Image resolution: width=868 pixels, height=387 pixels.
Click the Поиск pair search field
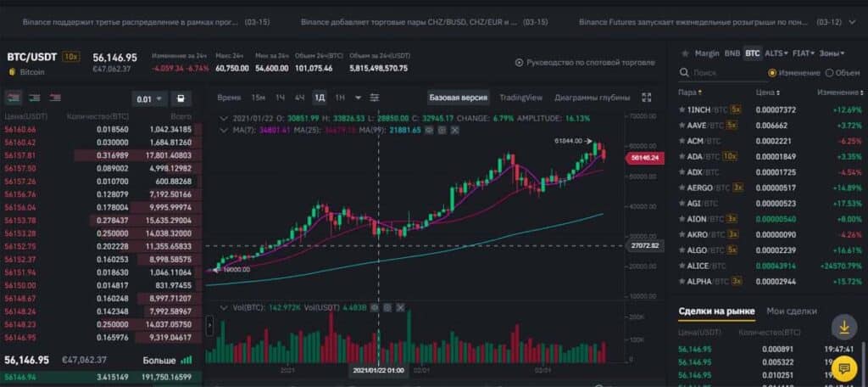[721, 73]
